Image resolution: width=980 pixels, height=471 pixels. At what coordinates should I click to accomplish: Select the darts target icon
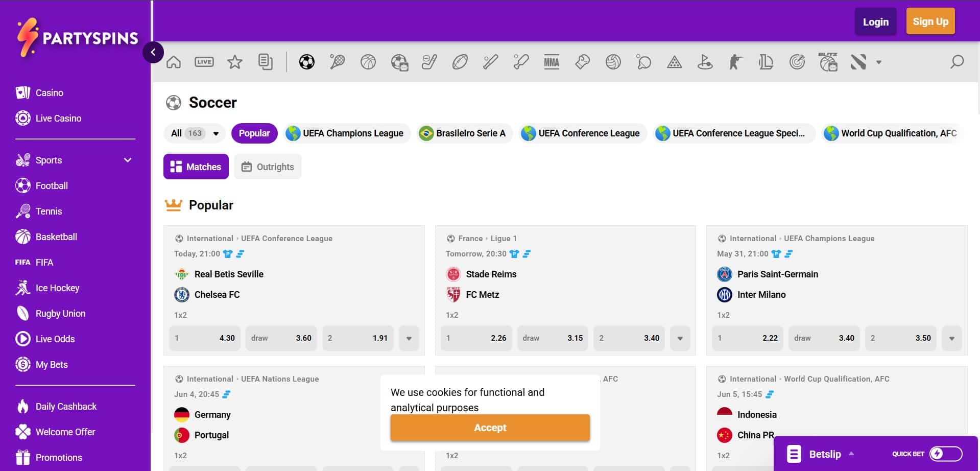click(x=797, y=62)
